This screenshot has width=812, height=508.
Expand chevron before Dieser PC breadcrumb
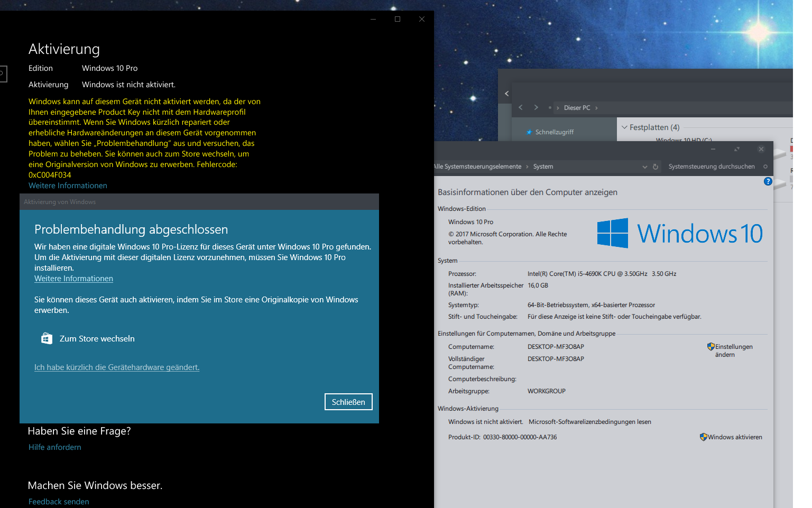pyautogui.click(x=558, y=108)
